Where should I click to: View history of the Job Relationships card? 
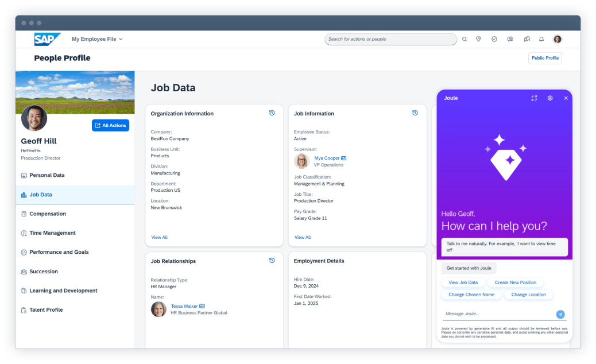272,260
